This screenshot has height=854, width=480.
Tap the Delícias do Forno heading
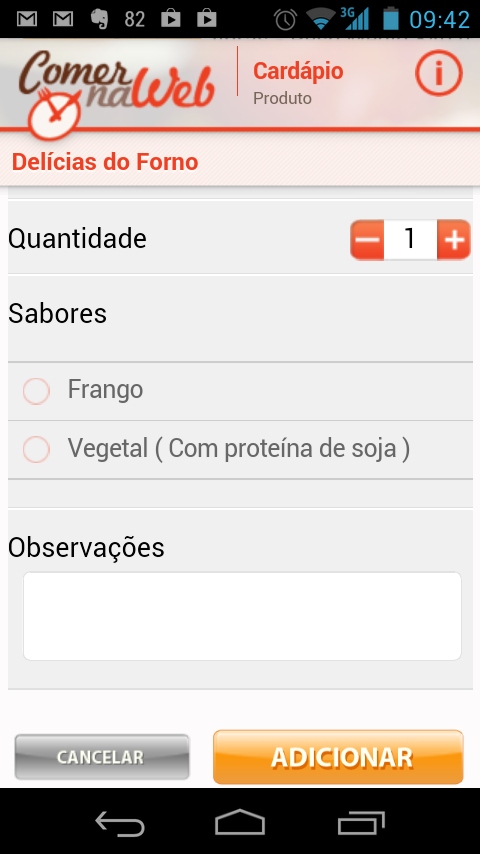(105, 162)
